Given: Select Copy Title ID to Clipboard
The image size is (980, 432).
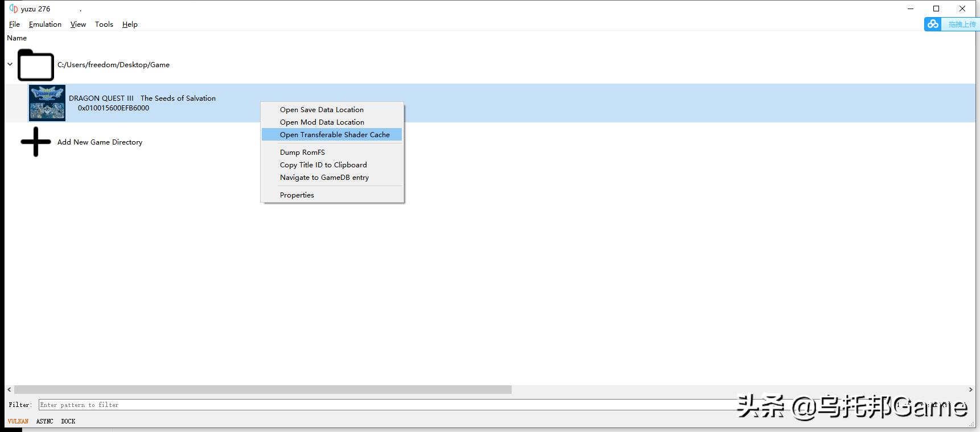Looking at the screenshot, I should tap(332, 165).
